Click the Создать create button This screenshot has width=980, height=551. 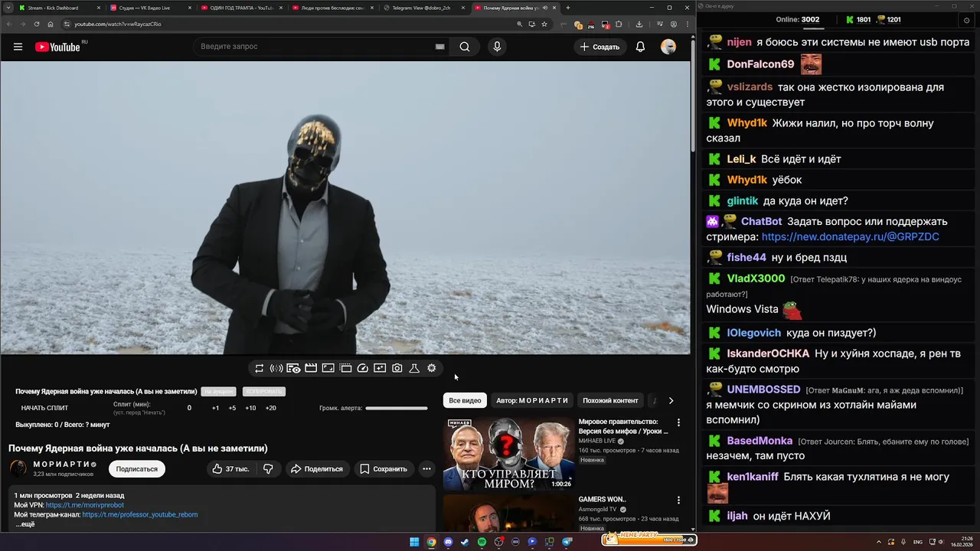(600, 47)
